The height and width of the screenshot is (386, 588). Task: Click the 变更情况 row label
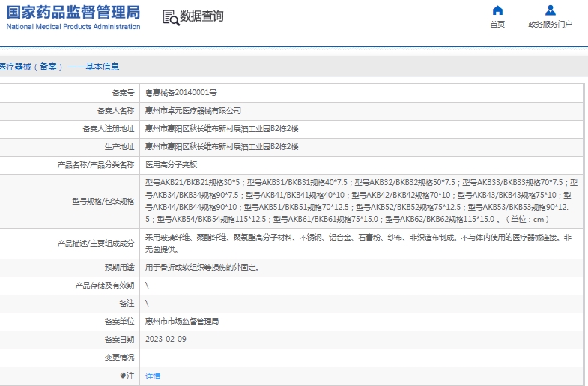tap(119, 357)
